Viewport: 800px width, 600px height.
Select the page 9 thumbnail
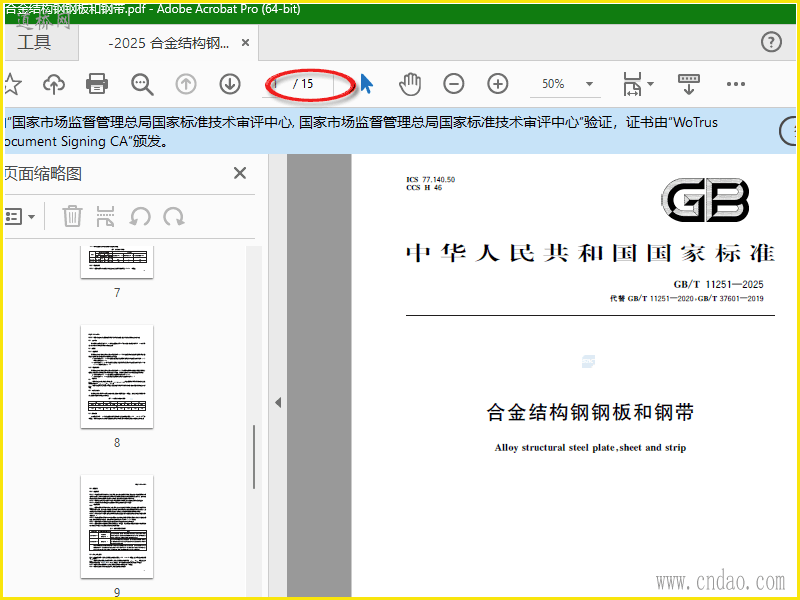(x=117, y=527)
